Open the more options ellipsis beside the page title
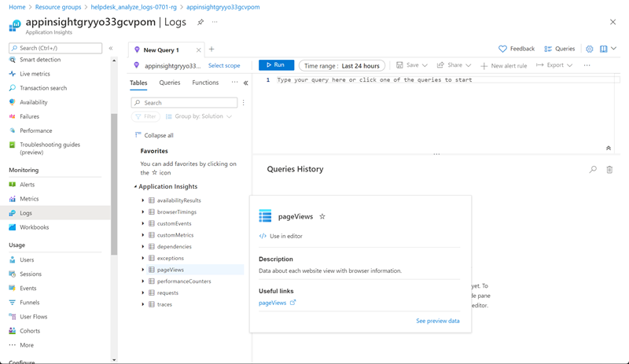629x364 pixels. 215,22
